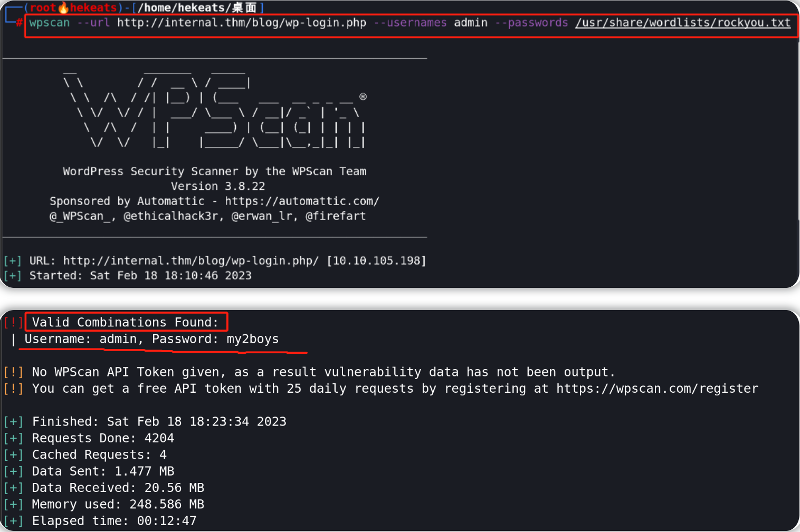Open the https://automattic.com/ link

[x=302, y=201]
